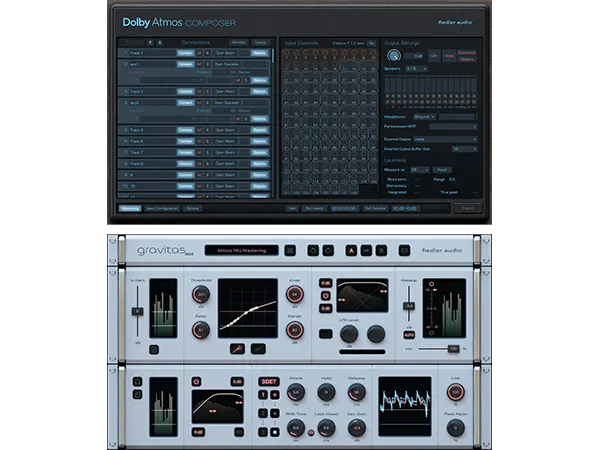Viewport: 600px width, 450px height.
Task: Toggle the power icon left of the upper filter display
Action: pos(326,296)
